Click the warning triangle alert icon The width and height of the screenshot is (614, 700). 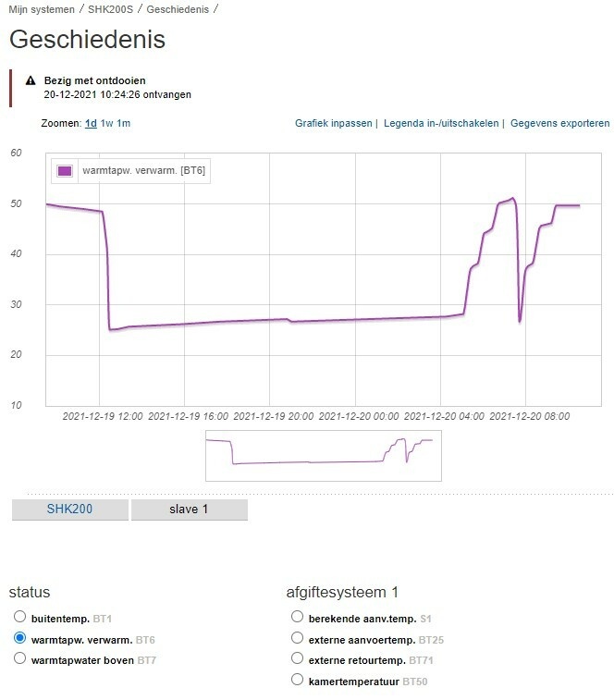coord(31,80)
